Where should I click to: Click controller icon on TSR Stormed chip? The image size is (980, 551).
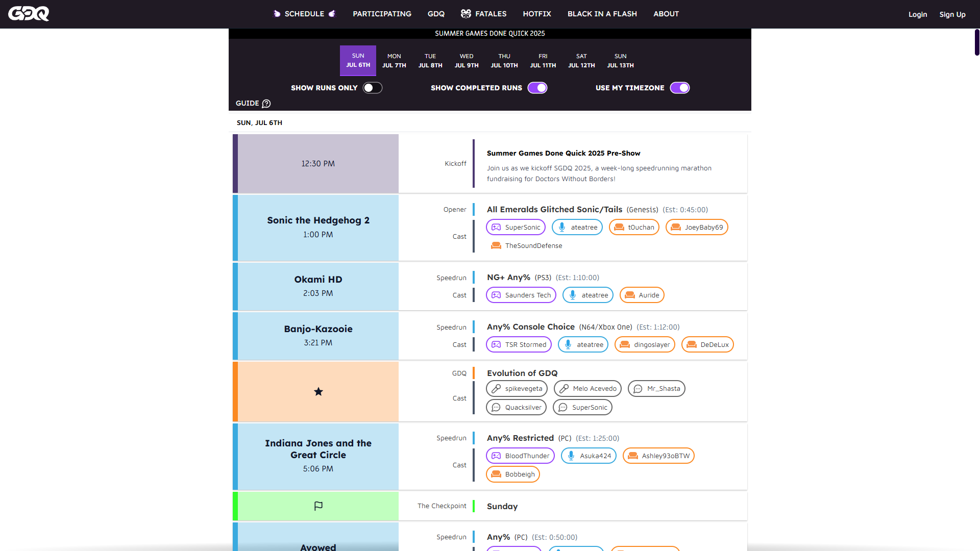(496, 345)
